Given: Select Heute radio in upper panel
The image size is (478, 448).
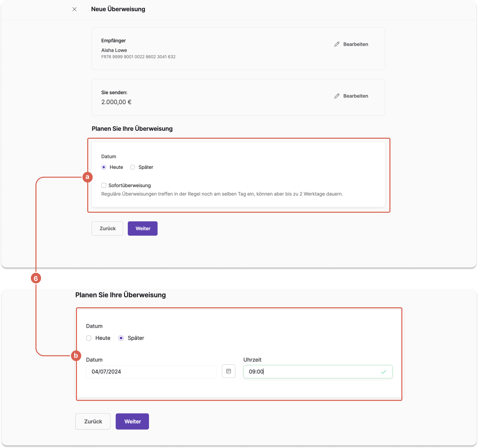Looking at the screenshot, I should (x=104, y=167).
